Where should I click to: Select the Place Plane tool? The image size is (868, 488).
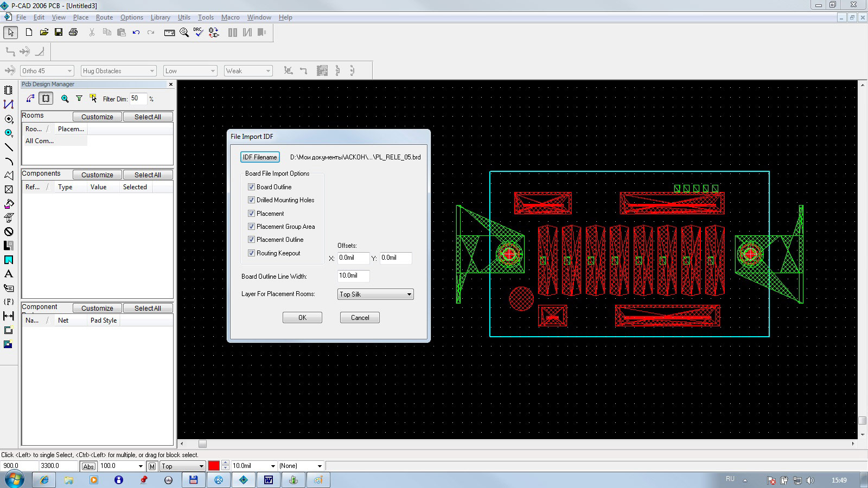[9, 246]
